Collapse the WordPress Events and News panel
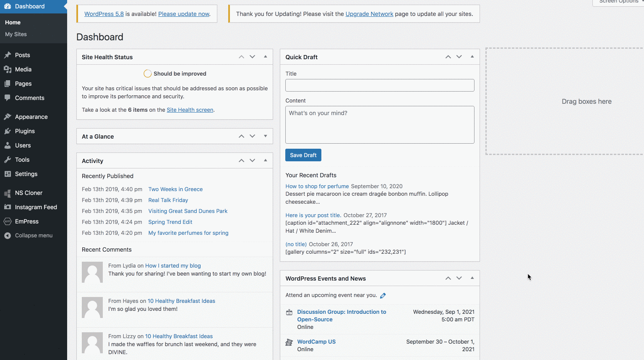Screen dimensions: 644x360 pyautogui.click(x=472, y=278)
